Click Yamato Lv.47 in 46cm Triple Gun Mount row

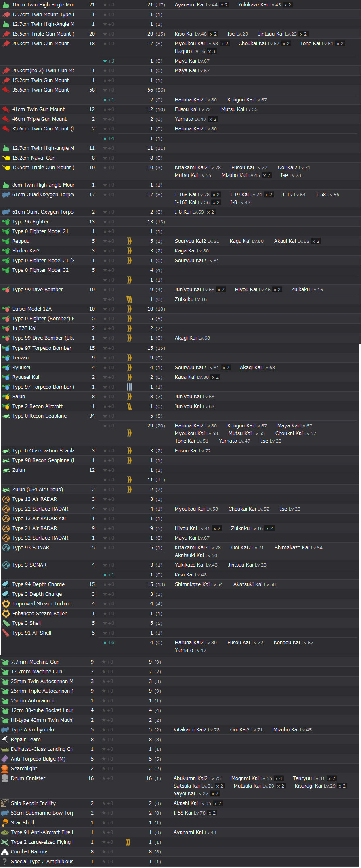pyautogui.click(x=190, y=119)
